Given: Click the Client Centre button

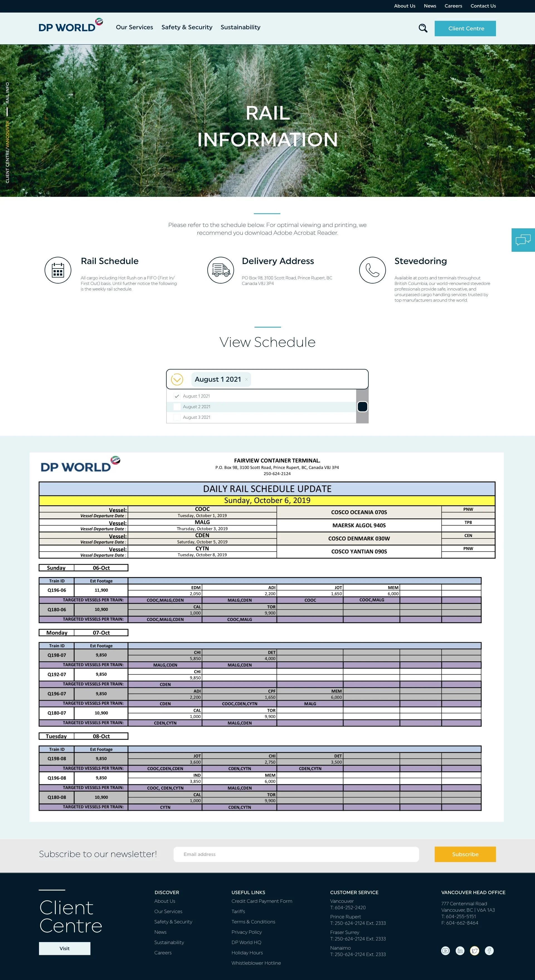Looking at the screenshot, I should tap(465, 28).
